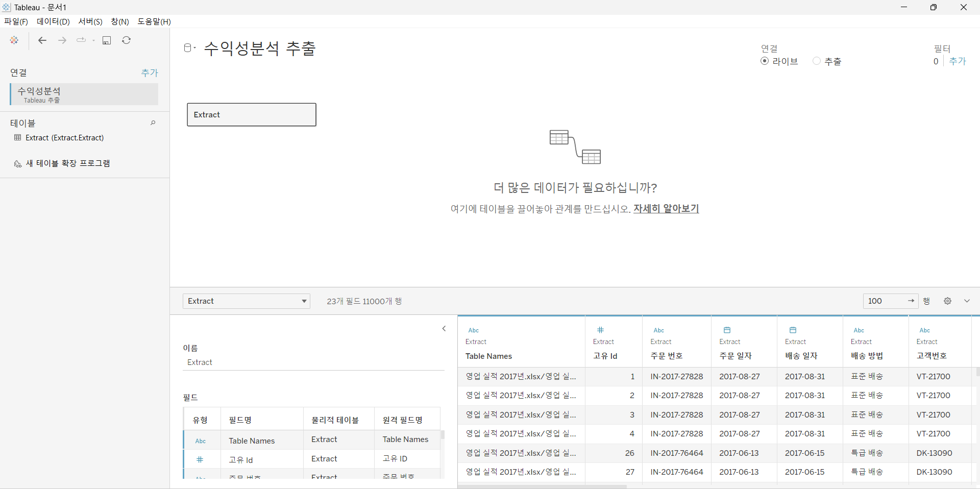980x489 pixels.
Task: Collapse metadata pane with left chevron
Action: tap(444, 329)
